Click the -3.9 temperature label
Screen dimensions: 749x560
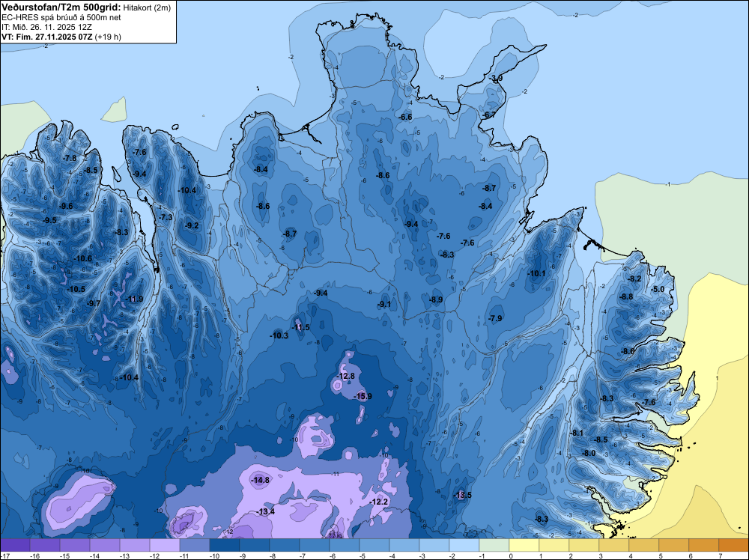click(497, 79)
